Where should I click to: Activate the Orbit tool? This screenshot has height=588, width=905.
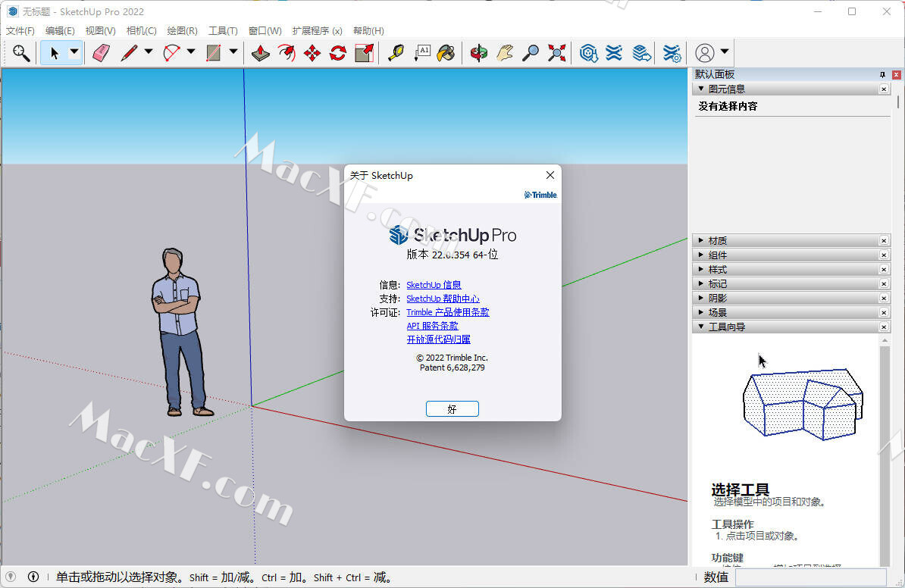pyautogui.click(x=478, y=53)
